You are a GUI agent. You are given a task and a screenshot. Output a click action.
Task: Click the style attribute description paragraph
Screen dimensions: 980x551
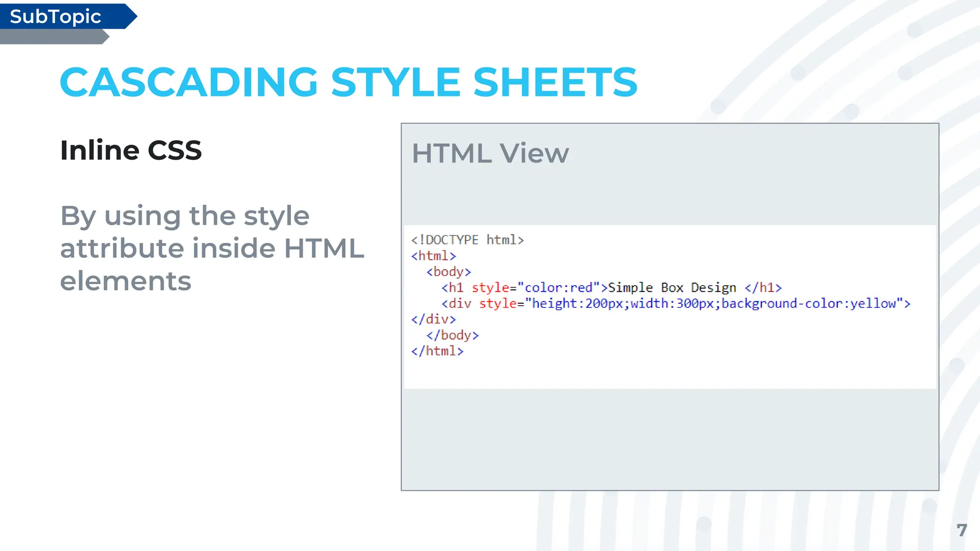click(x=212, y=248)
